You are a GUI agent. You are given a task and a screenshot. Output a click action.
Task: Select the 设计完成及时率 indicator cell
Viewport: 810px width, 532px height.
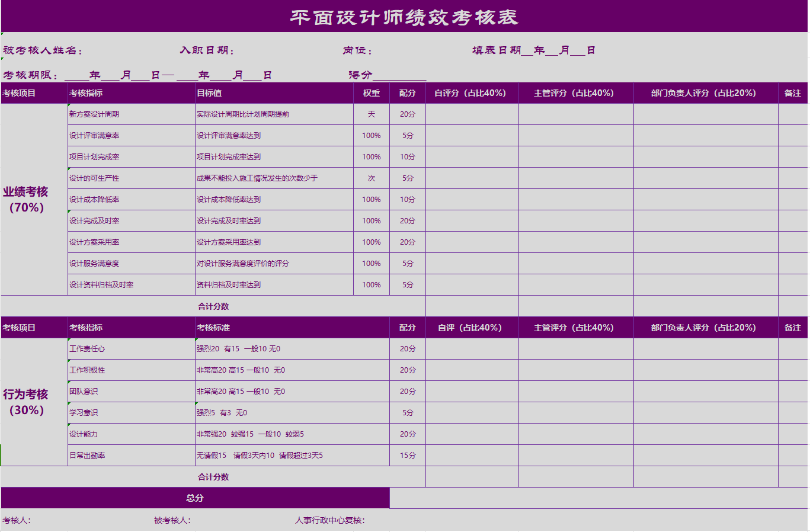132,221
